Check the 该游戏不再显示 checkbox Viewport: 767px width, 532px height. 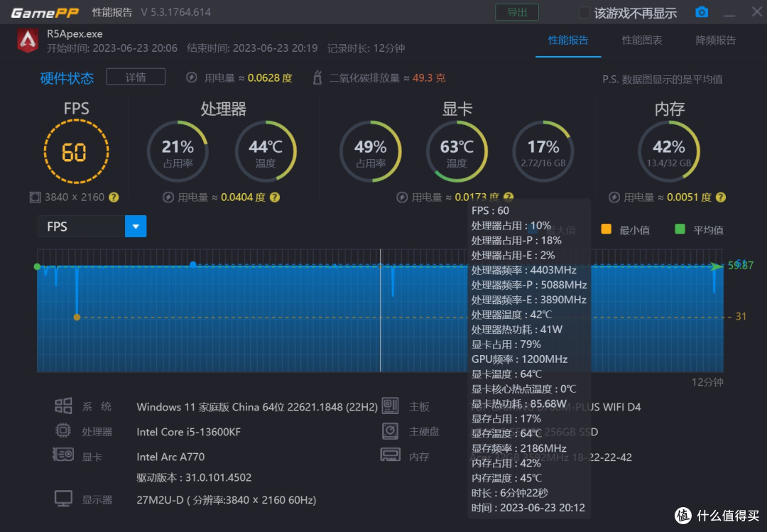[584, 13]
